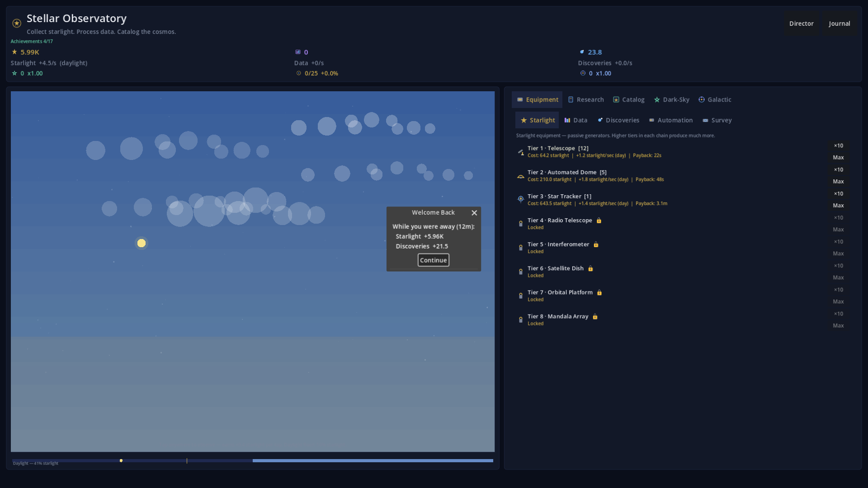The image size is (868, 488).
Task: Open the Equipment tab
Action: 537,99
